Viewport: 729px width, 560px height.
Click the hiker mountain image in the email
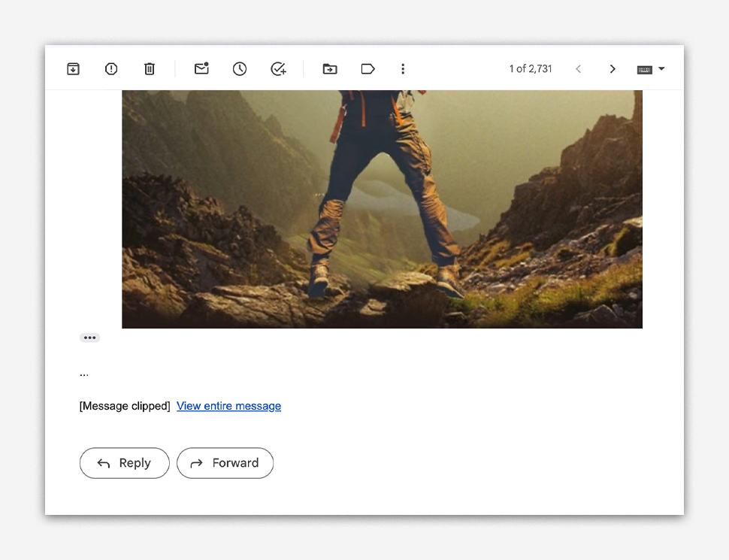[x=382, y=209]
